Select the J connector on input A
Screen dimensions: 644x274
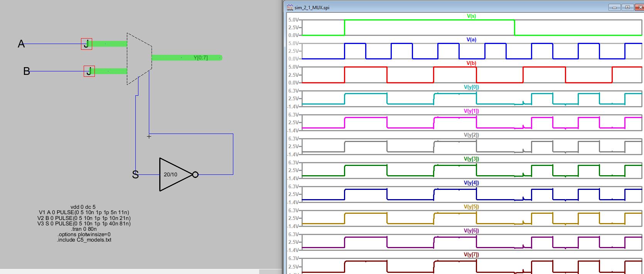[x=86, y=44]
